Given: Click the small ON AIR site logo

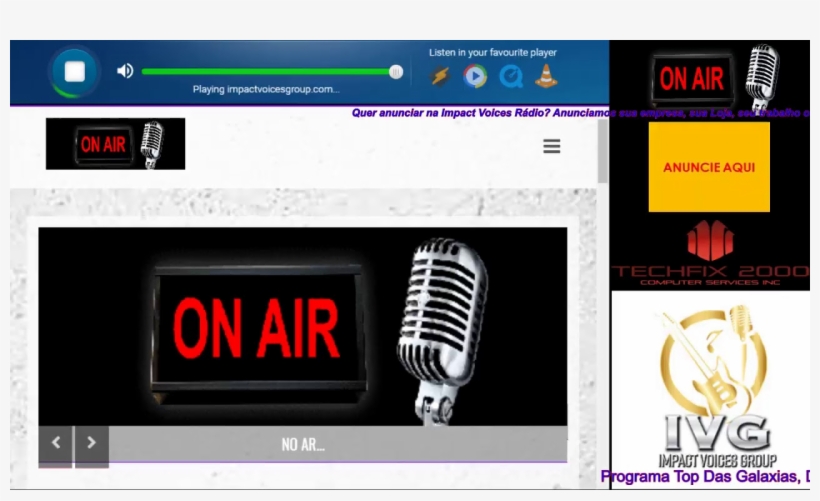Looking at the screenshot, I should pyautogui.click(x=115, y=144).
